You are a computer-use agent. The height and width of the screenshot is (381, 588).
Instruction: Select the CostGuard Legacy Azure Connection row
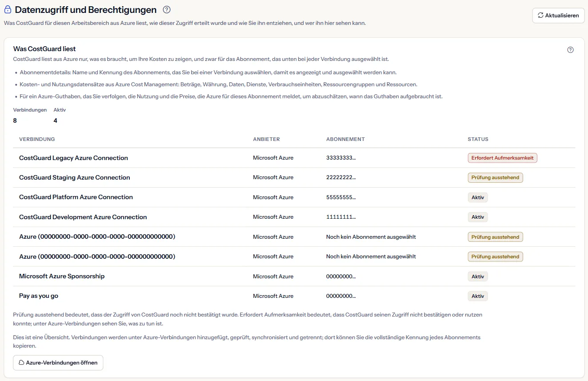pos(294,158)
